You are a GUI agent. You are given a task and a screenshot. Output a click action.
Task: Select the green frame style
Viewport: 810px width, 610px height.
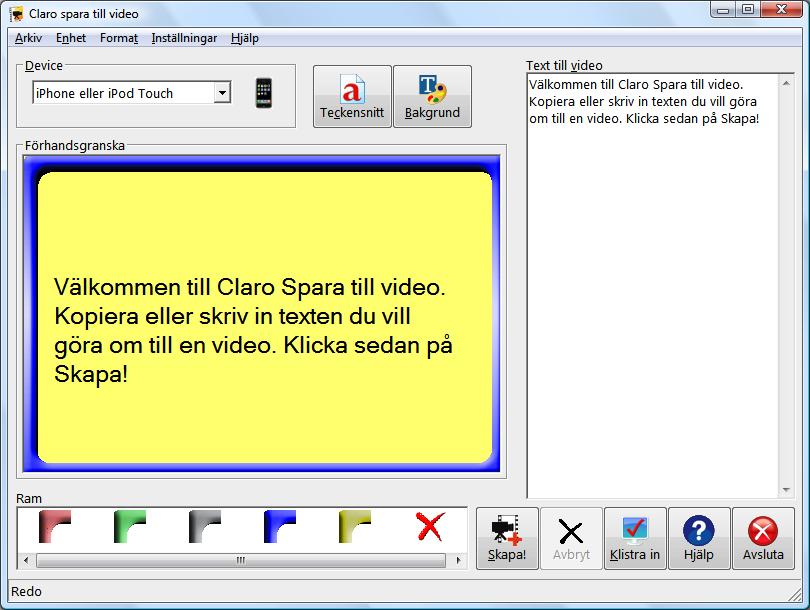129,526
